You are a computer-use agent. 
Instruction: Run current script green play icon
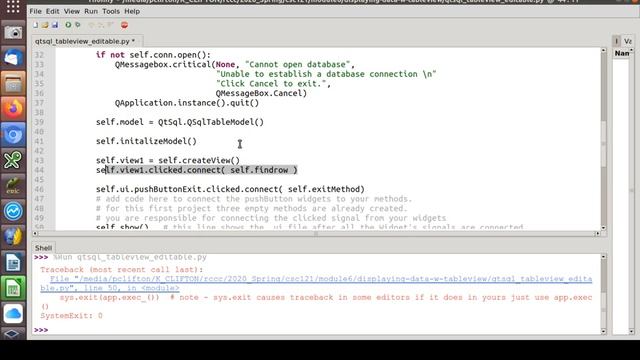point(68,25)
